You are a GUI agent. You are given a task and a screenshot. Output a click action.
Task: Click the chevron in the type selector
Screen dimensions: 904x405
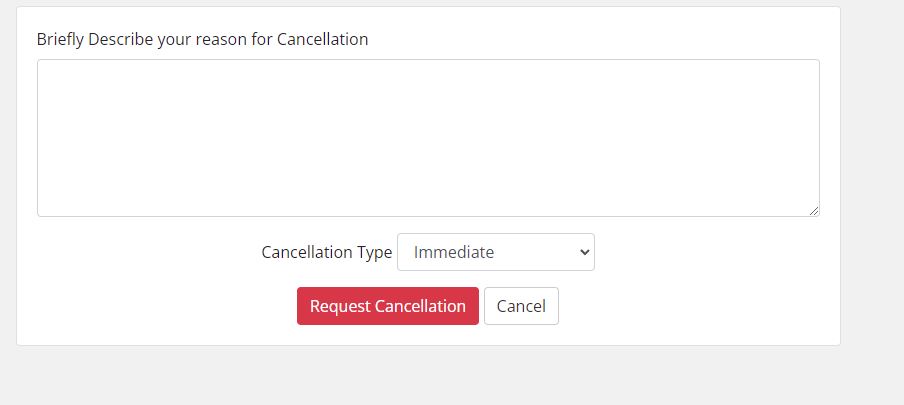pyautogui.click(x=585, y=252)
